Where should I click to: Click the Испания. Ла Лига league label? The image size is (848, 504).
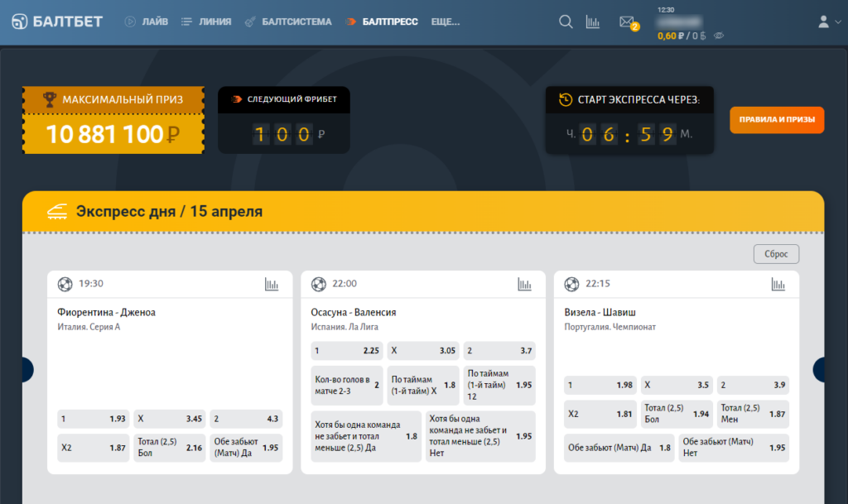point(344,327)
